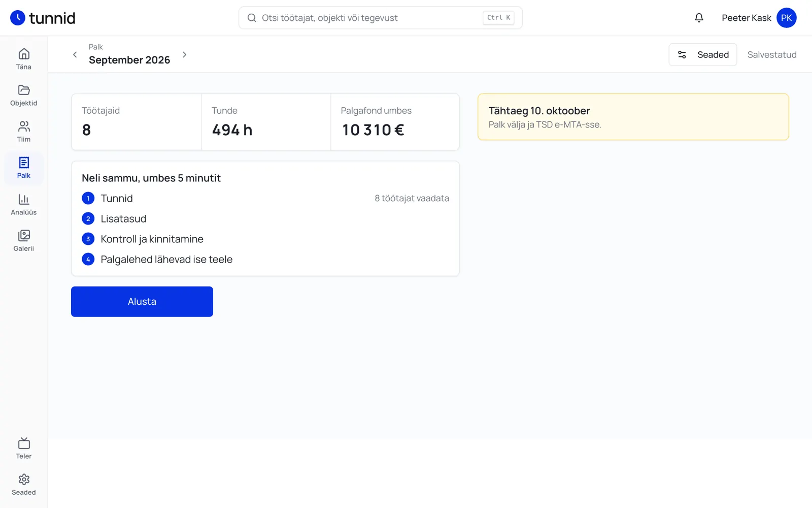
Task: Open the Täna home icon
Action: (x=24, y=59)
